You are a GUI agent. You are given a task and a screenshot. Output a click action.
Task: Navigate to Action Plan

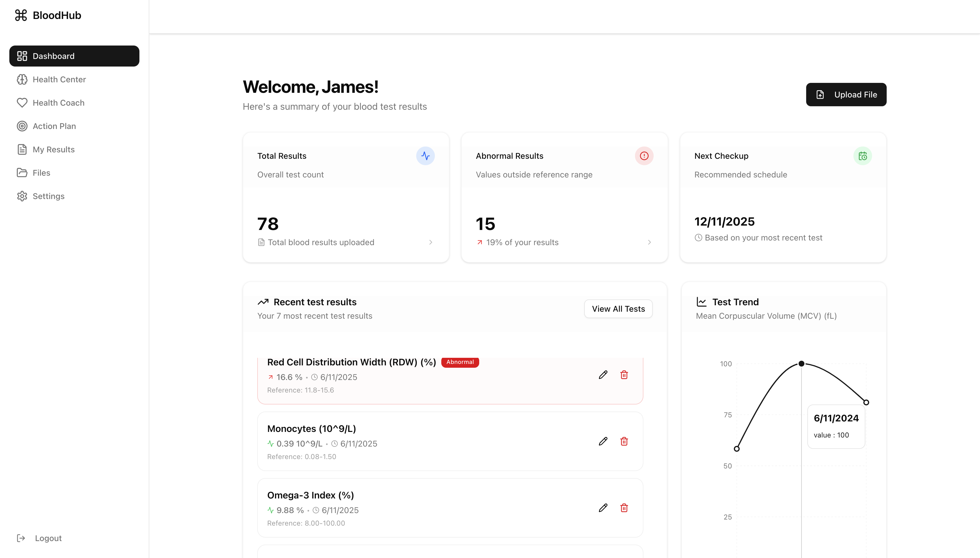coord(74,126)
